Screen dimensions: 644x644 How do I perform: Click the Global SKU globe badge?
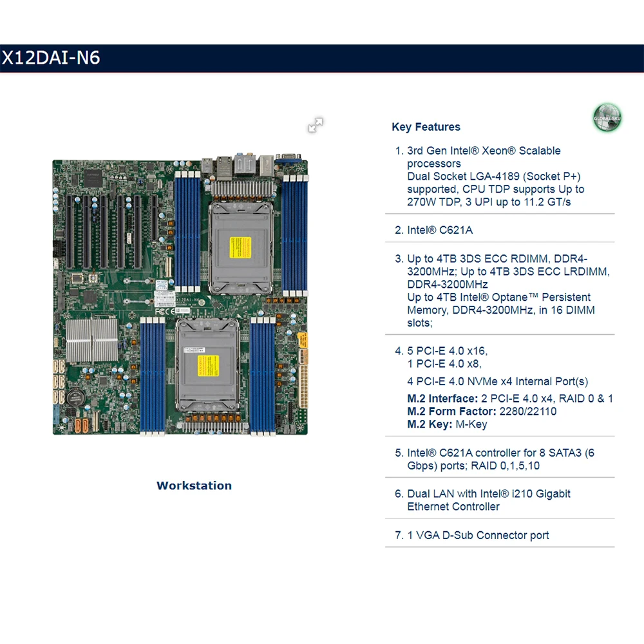click(x=607, y=117)
